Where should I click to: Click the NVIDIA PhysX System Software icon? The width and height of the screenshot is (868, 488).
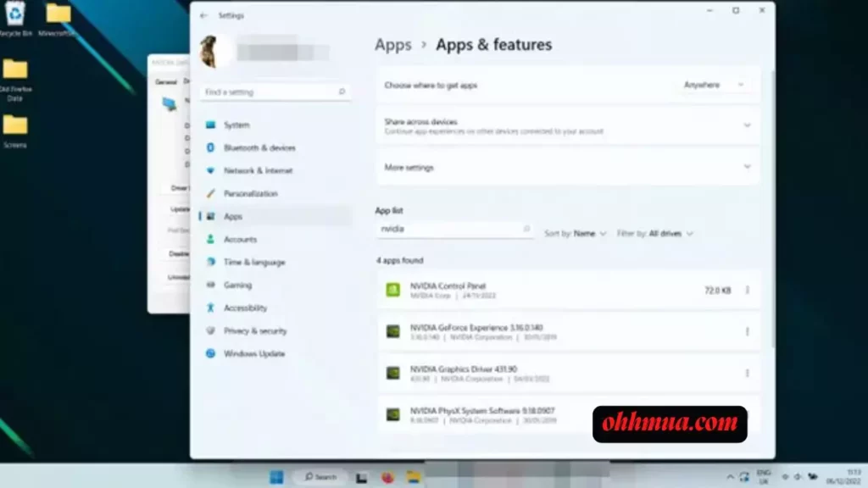click(x=393, y=414)
